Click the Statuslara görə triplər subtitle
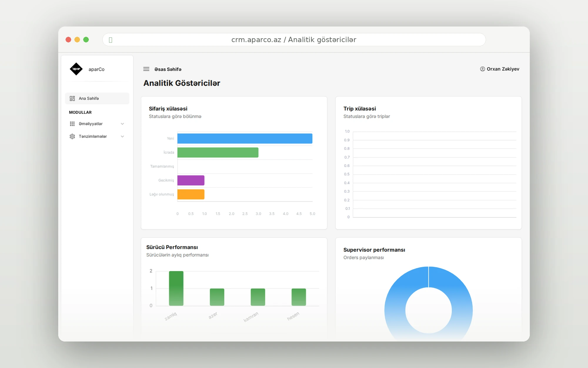The image size is (588, 368). (367, 117)
